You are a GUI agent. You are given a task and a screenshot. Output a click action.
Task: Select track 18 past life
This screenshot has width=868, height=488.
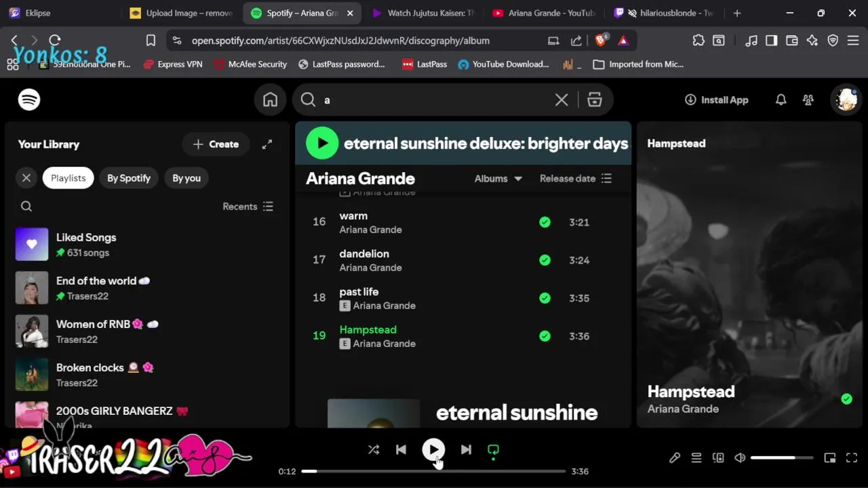(x=463, y=298)
